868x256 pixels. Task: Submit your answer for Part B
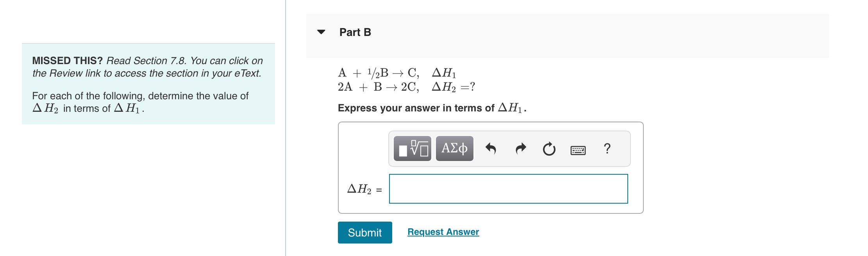tap(364, 233)
